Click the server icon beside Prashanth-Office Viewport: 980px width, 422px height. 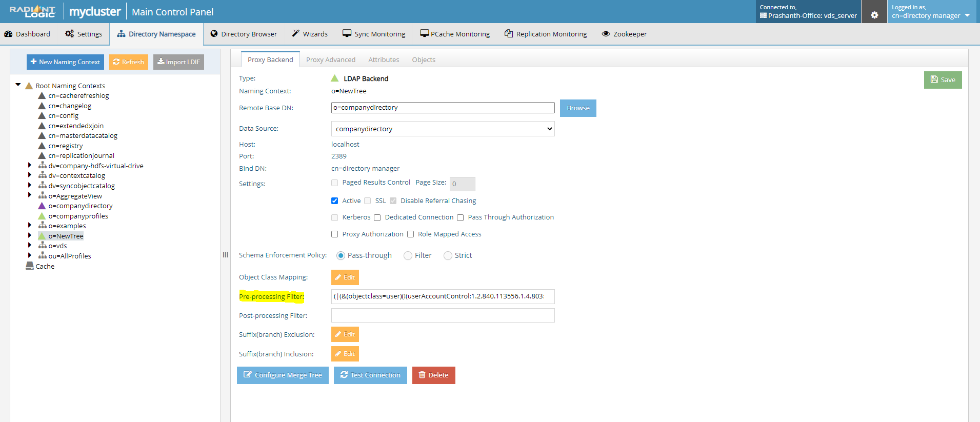click(x=763, y=15)
